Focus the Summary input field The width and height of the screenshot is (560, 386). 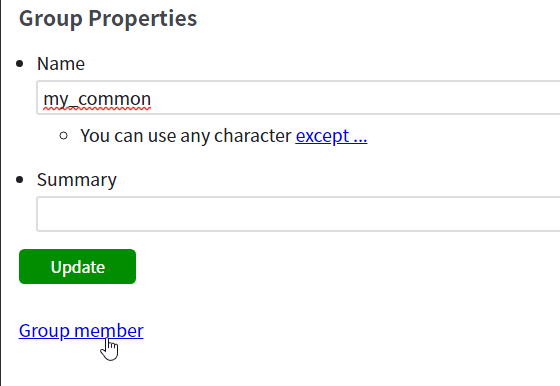[298, 214]
